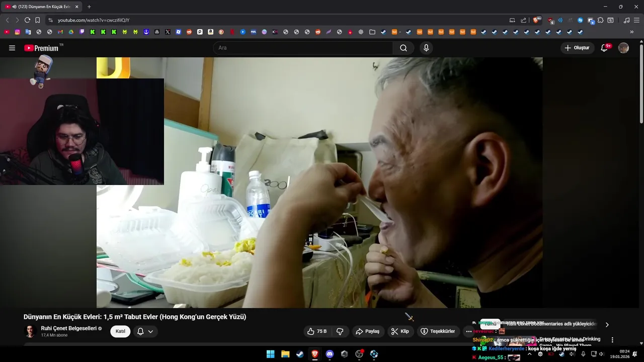
Task: Reload the page in the browser
Action: [x=27, y=20]
